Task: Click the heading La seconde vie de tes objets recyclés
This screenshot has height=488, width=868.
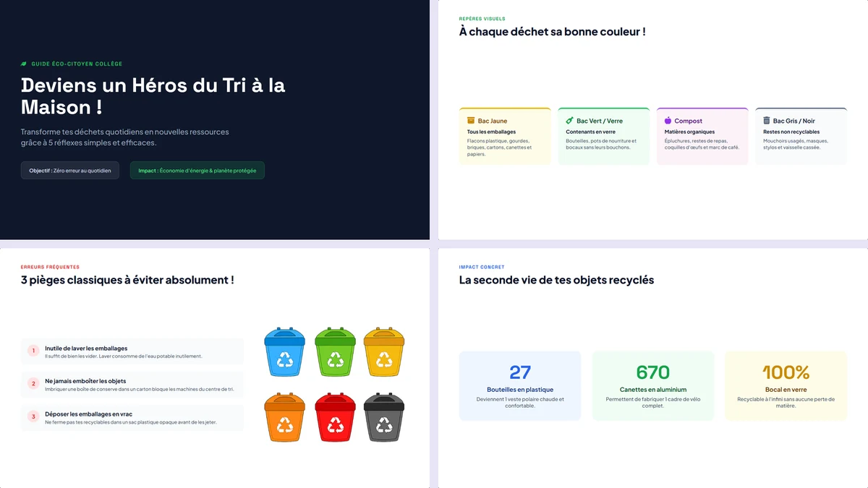Action: click(x=557, y=280)
